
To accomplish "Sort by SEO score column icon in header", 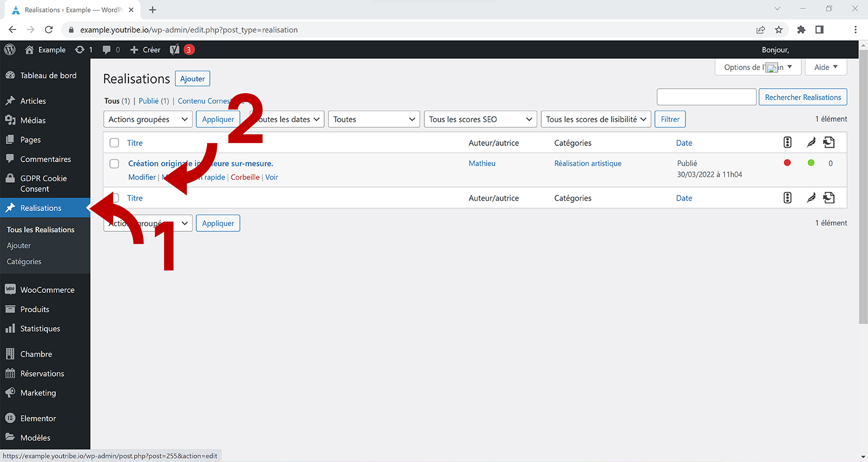I will (x=787, y=143).
